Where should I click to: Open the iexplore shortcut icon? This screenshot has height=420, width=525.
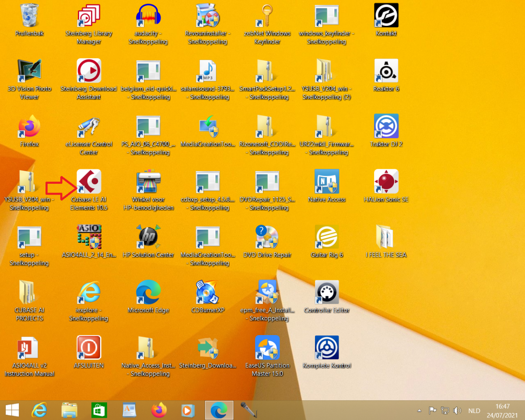[89, 292]
